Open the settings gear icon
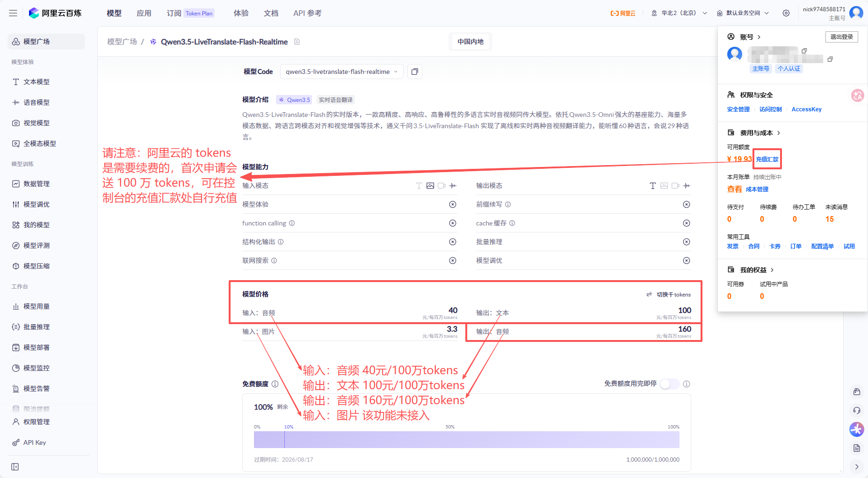Screen dimensions: 868x478 (786, 13)
